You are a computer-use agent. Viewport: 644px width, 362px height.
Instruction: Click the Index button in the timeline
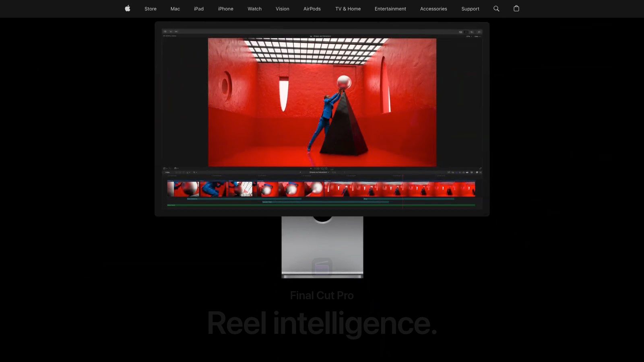(x=167, y=172)
